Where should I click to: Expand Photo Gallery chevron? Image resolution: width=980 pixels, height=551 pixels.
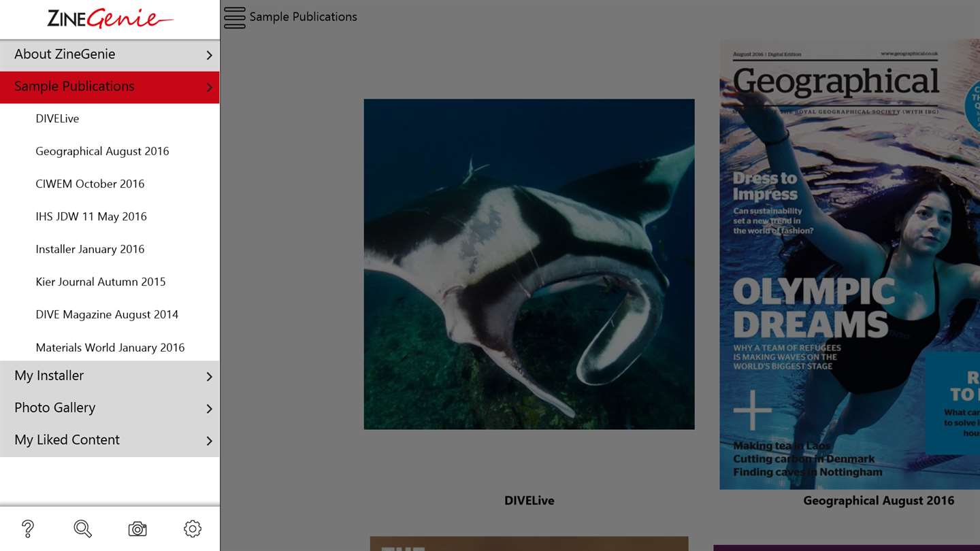click(209, 408)
